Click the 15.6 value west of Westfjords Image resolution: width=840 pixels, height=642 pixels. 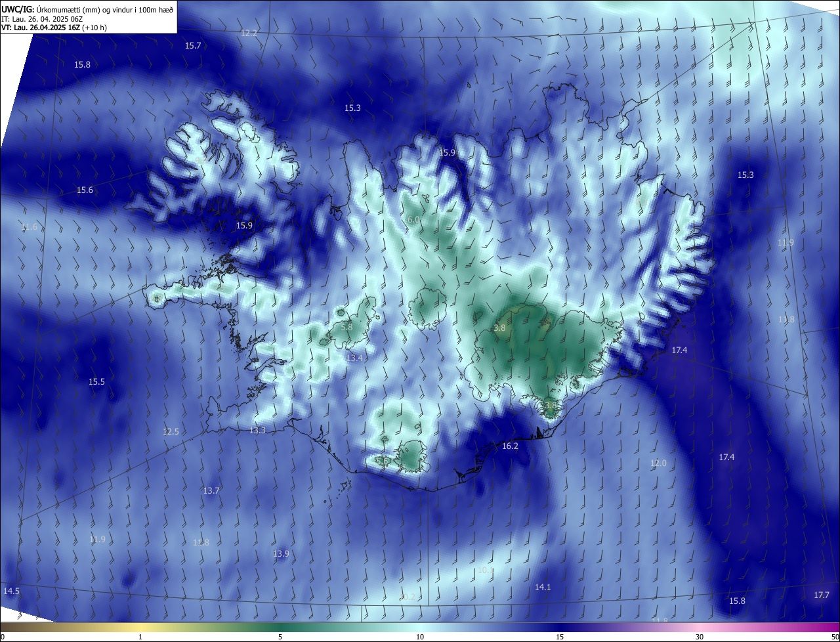click(x=85, y=190)
